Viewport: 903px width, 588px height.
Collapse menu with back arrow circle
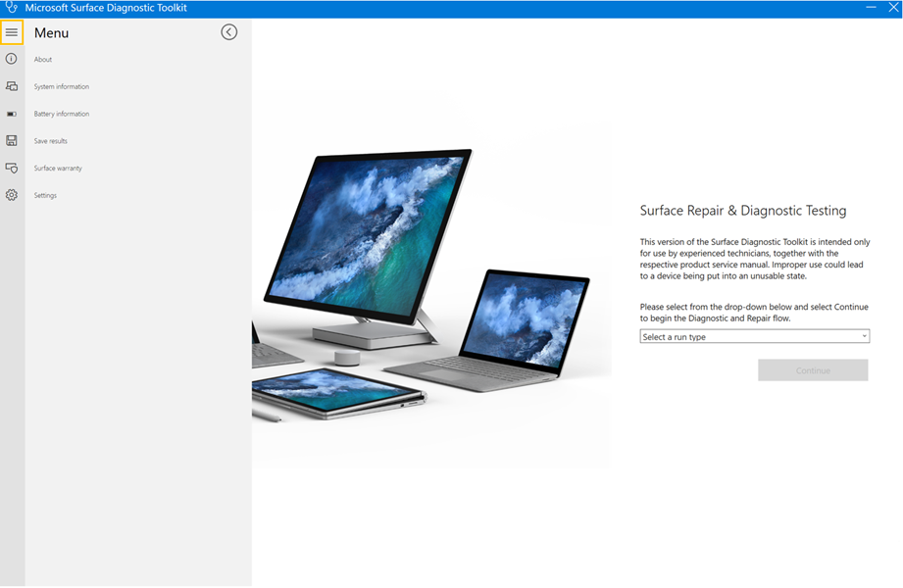coord(229,32)
